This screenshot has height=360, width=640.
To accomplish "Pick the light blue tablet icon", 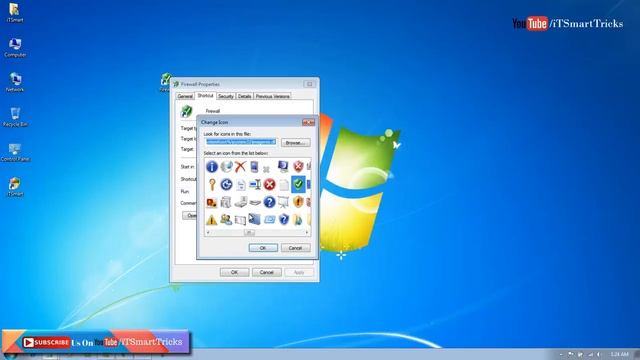I will pyautogui.click(x=269, y=220).
